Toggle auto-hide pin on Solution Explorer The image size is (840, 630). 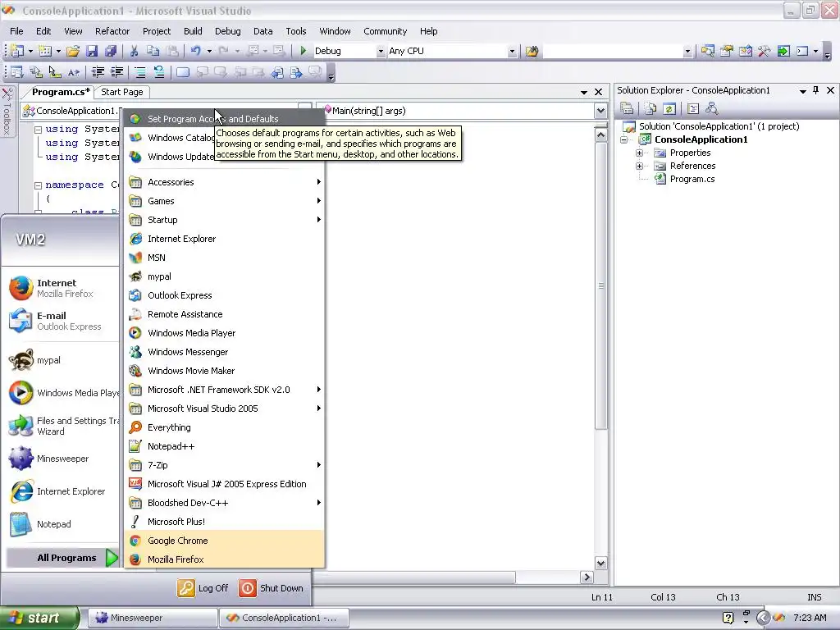point(816,90)
